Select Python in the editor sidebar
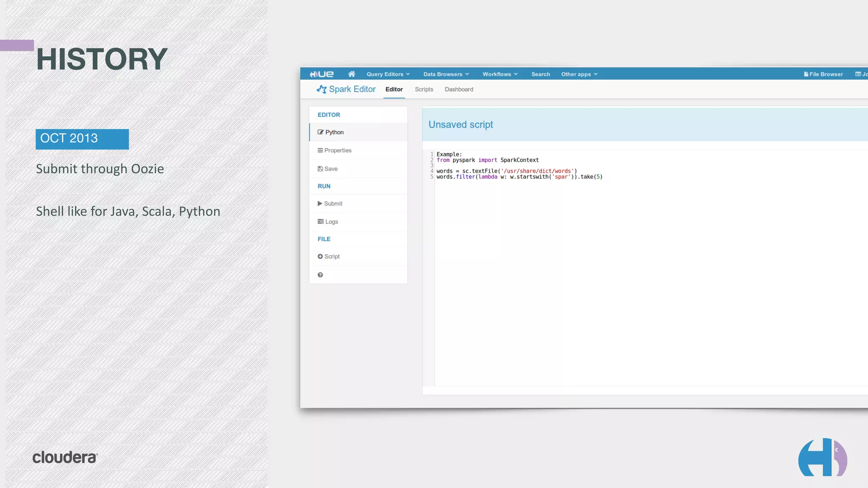This screenshot has height=488, width=868. tap(359, 132)
